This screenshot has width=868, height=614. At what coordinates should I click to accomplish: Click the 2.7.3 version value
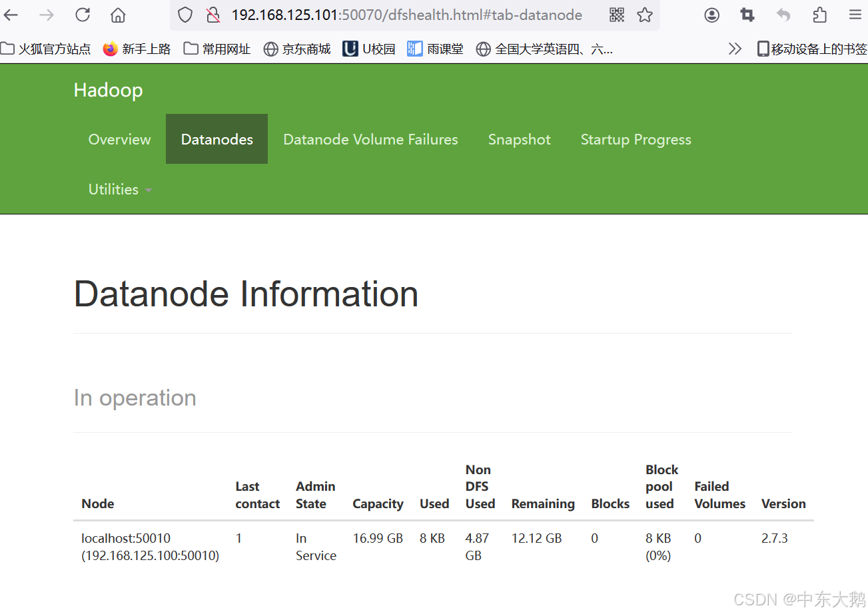[775, 538]
